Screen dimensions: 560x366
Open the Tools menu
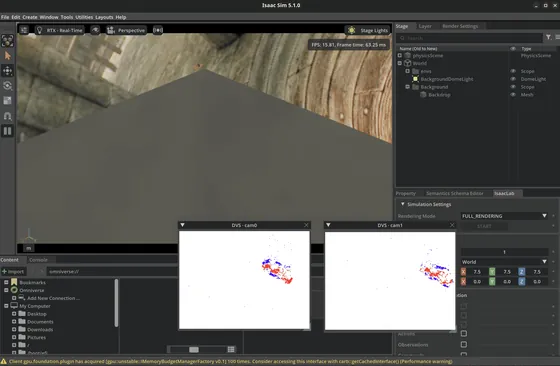(66, 17)
